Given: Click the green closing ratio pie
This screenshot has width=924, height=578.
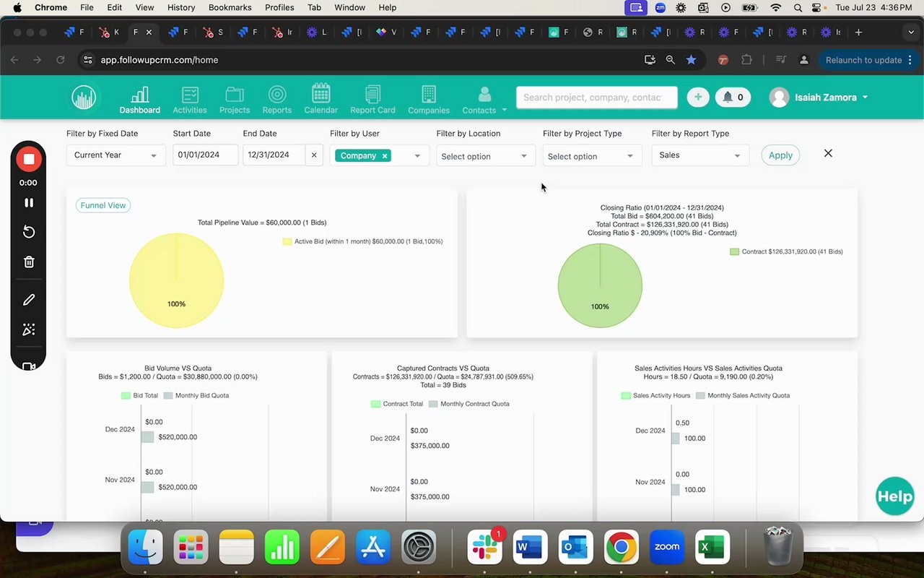Looking at the screenshot, I should coord(600,285).
